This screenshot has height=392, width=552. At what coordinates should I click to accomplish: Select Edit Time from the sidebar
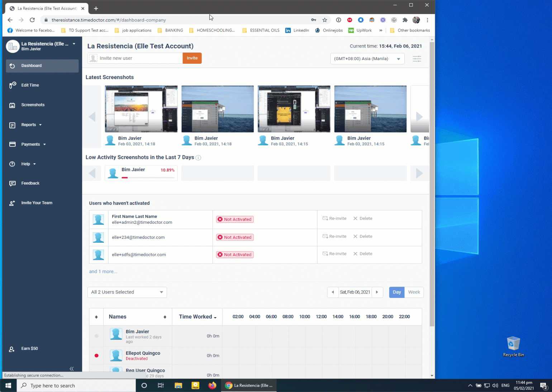coord(30,85)
